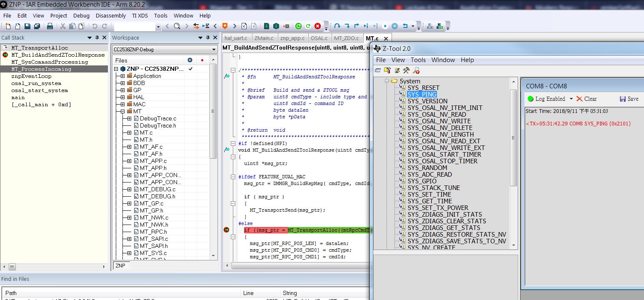Screen dimensions: 644x300
Task: Collapse the System folder in Z-Tool
Action: coord(387,81)
